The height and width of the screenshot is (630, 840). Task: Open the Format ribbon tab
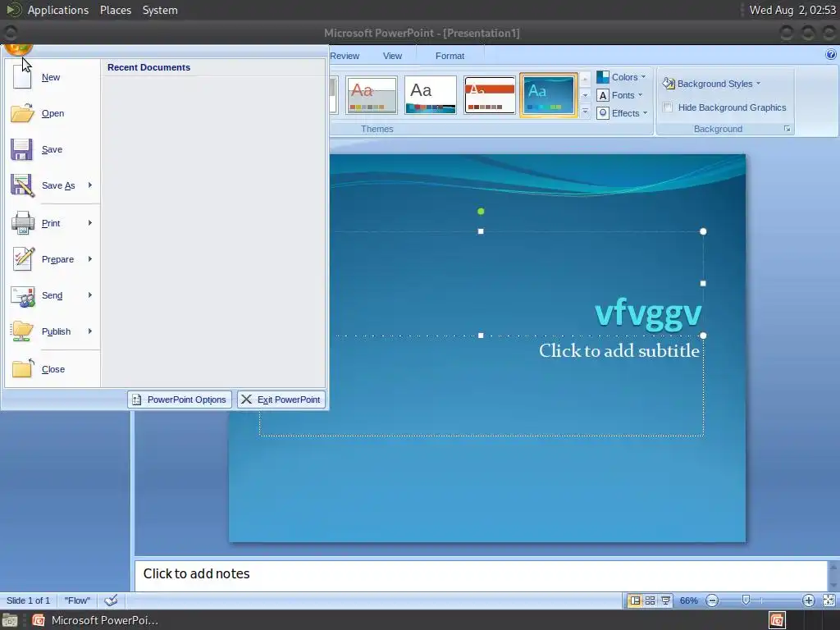450,56
